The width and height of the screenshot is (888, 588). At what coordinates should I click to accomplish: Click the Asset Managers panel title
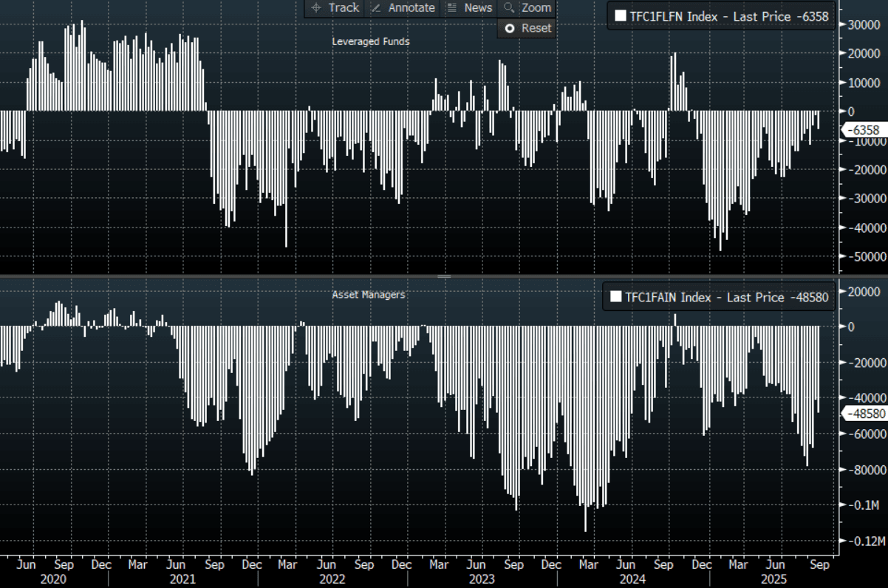(369, 295)
